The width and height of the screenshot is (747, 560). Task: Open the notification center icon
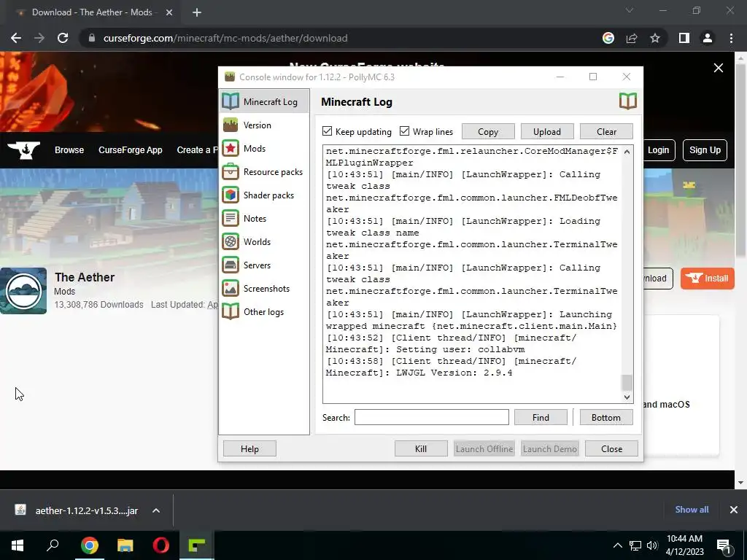[724, 545]
